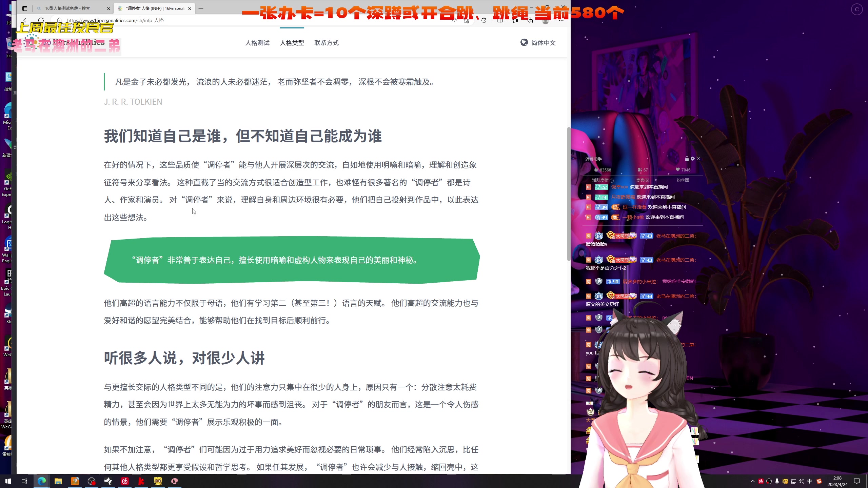Reload the page with the refresh icon
The width and height of the screenshot is (868, 488).
pyautogui.click(x=41, y=20)
